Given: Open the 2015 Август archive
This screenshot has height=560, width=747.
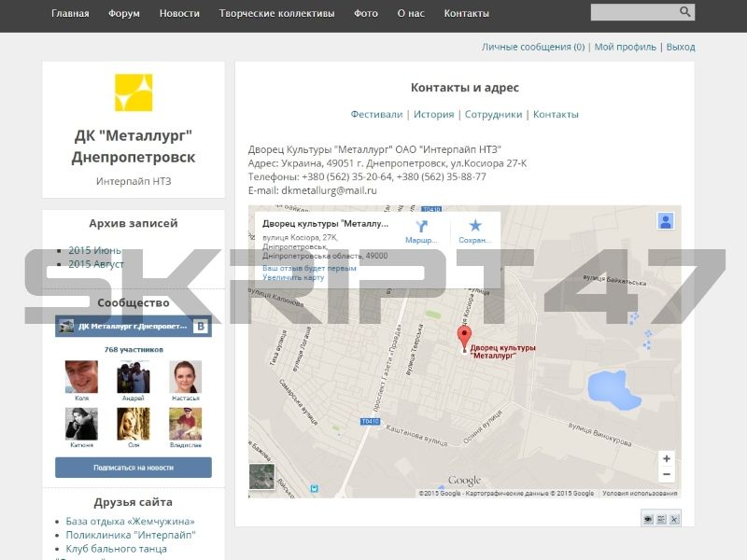Looking at the screenshot, I should point(96,264).
